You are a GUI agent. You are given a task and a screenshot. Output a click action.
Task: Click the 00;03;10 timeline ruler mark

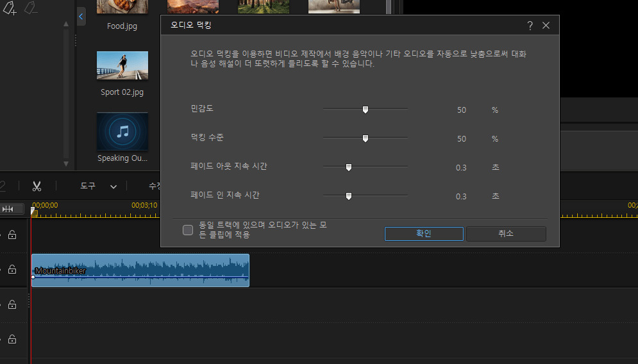pos(144,205)
